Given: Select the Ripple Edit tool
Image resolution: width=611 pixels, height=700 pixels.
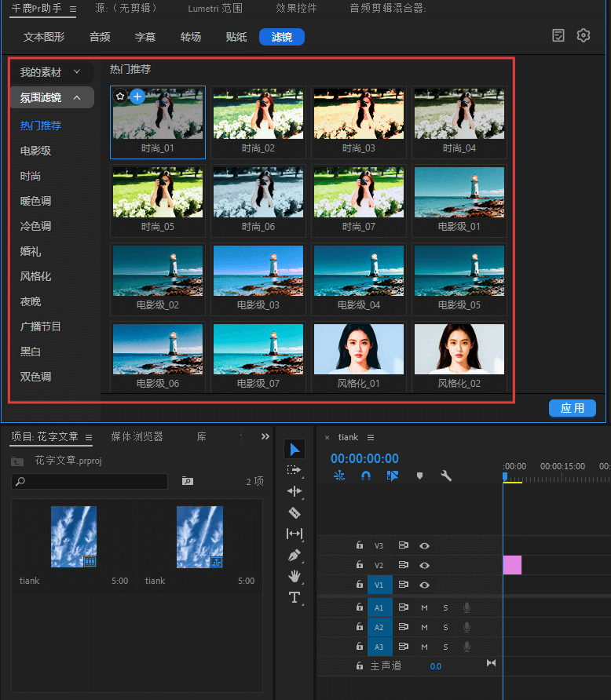Looking at the screenshot, I should click(x=295, y=491).
